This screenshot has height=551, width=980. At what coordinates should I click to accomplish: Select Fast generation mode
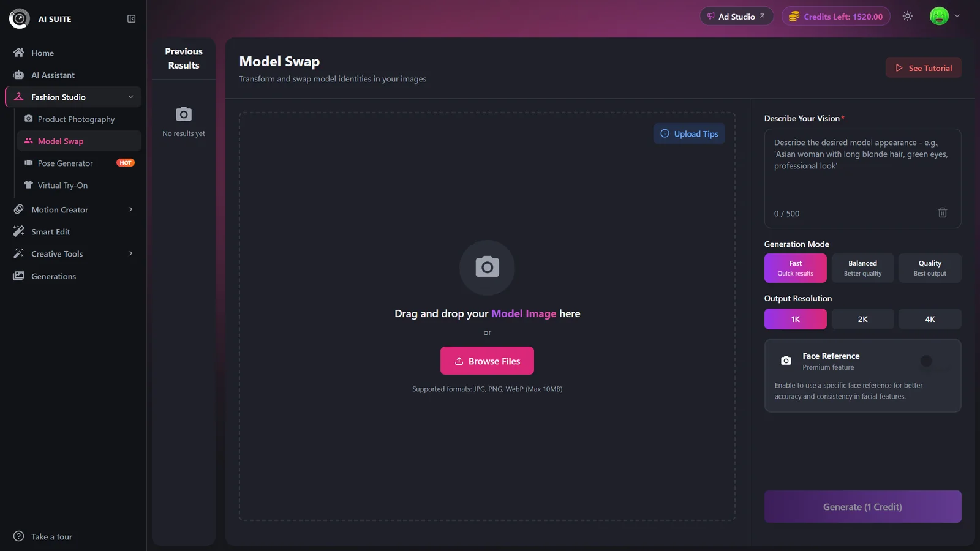[795, 268]
